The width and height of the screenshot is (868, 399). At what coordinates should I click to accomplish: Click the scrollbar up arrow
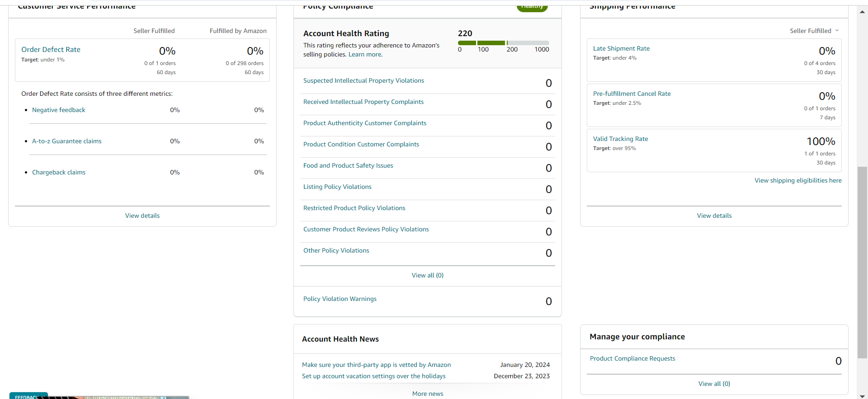pyautogui.click(x=863, y=12)
